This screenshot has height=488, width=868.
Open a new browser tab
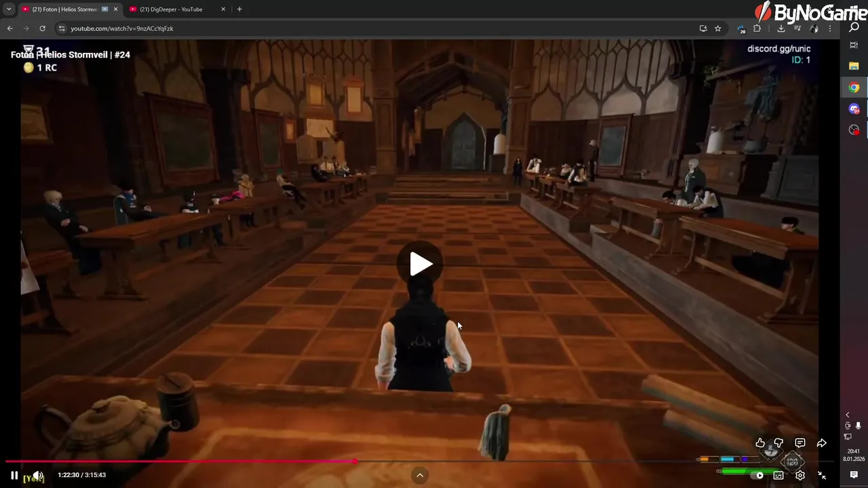click(239, 9)
